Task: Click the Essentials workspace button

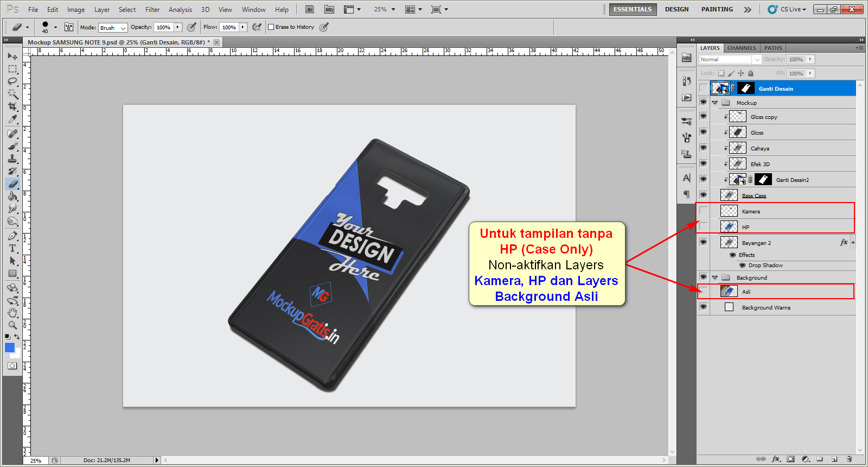Action: pos(633,9)
